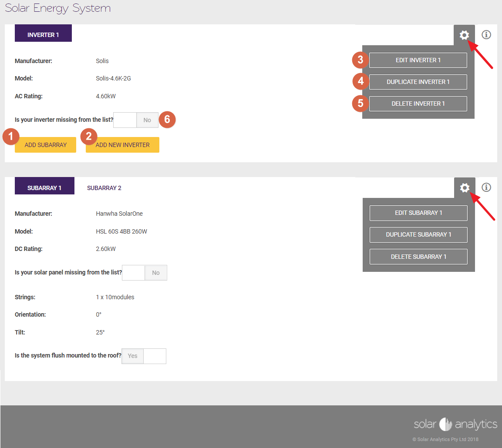The height and width of the screenshot is (448, 502).
Task: Set the inverter missing toggle to Yes
Action: [125, 120]
